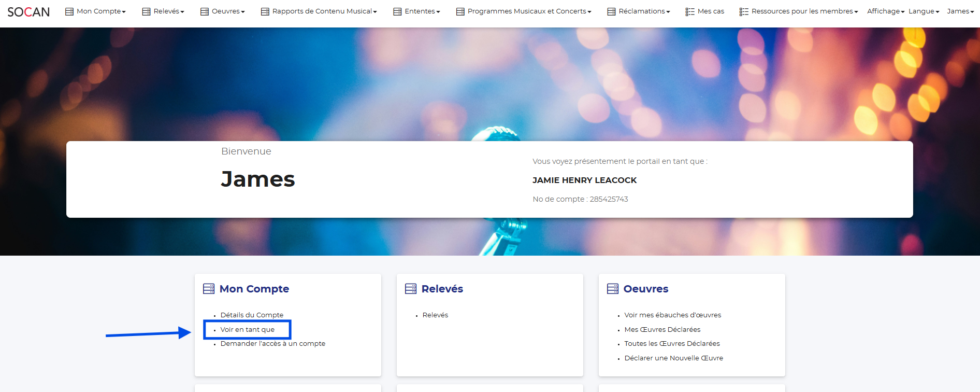
Task: Select the Voir en tant que link
Action: point(248,330)
